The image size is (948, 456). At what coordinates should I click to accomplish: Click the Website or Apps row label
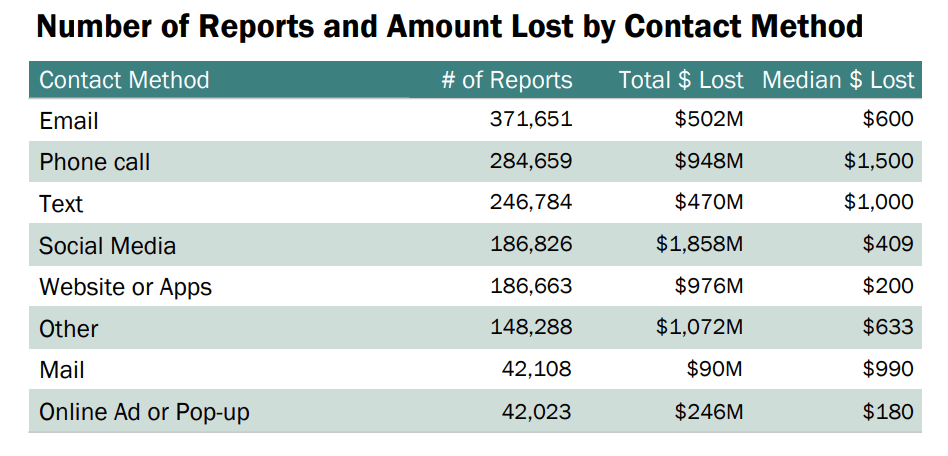tap(126, 287)
